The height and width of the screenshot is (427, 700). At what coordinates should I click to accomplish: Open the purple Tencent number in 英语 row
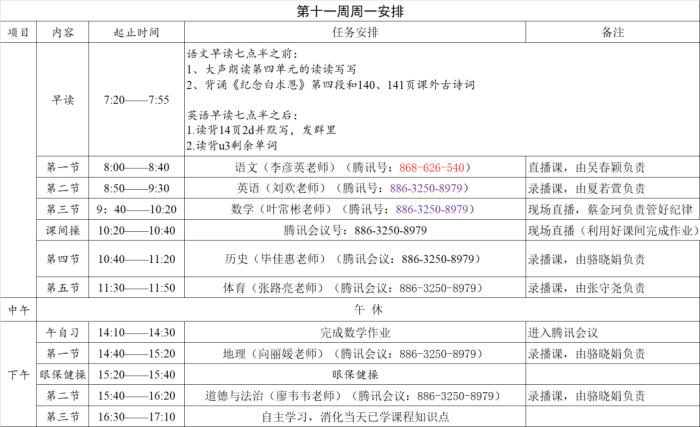pos(431,188)
